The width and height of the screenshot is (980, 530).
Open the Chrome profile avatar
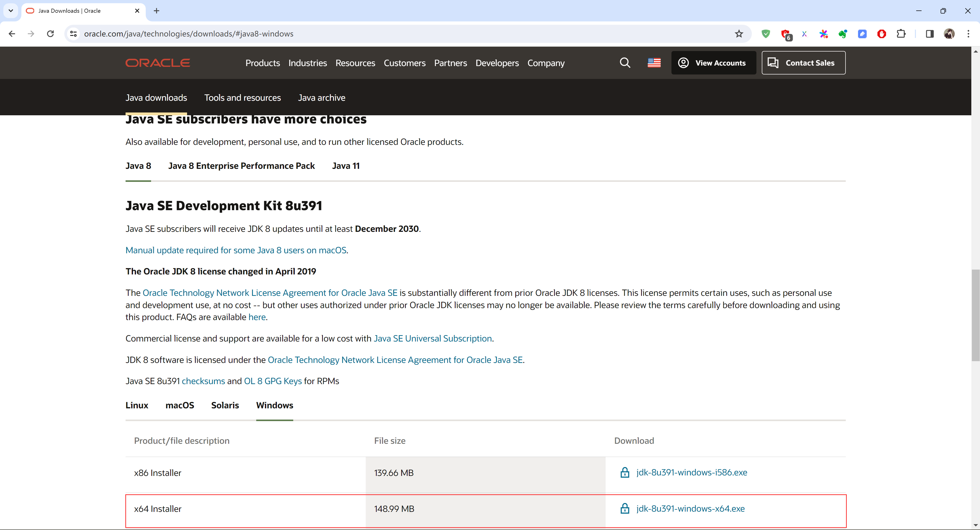pyautogui.click(x=949, y=34)
